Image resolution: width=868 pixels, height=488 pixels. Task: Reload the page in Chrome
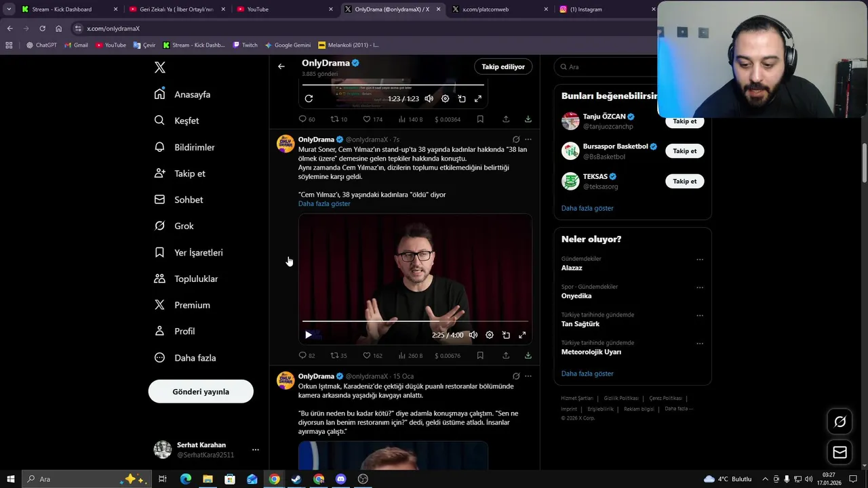point(42,28)
